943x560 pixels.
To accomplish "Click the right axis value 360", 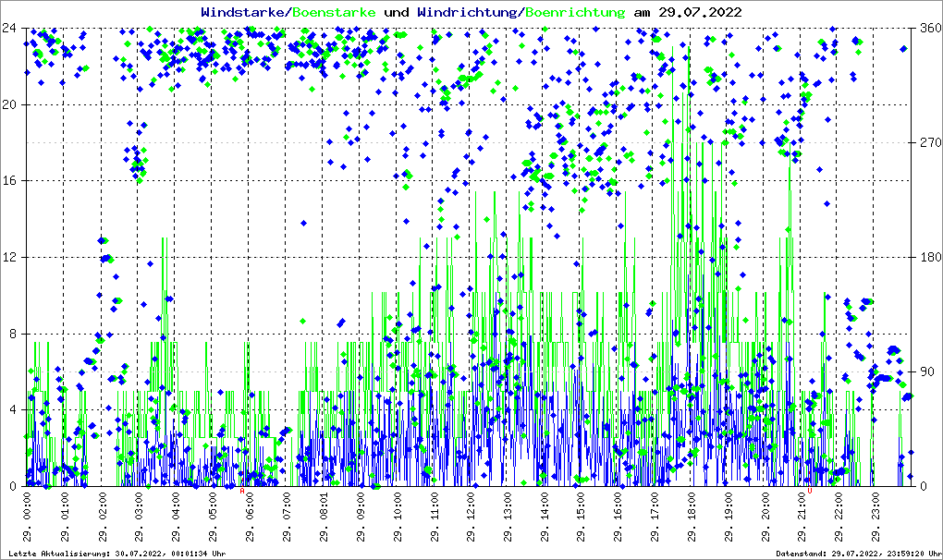I will point(929,28).
